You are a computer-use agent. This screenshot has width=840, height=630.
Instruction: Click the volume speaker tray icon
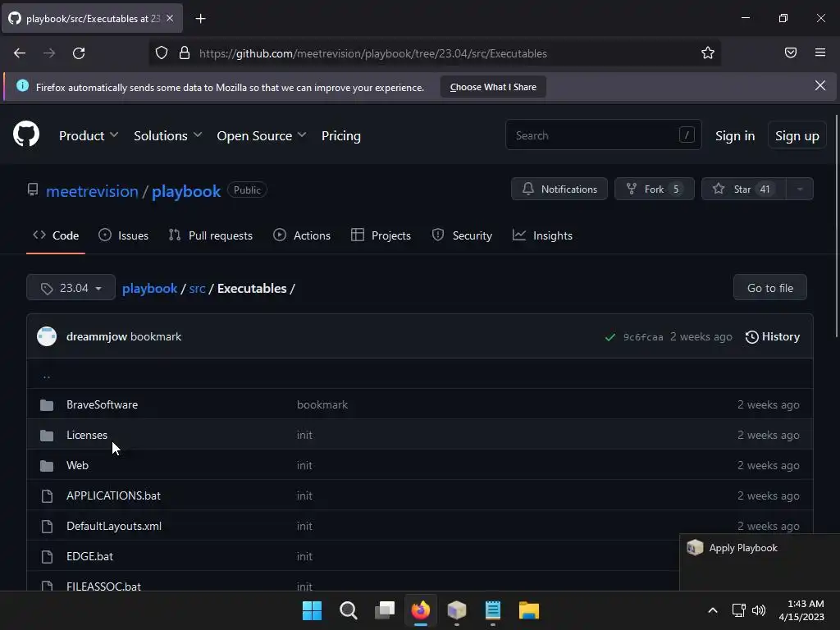[759, 610]
